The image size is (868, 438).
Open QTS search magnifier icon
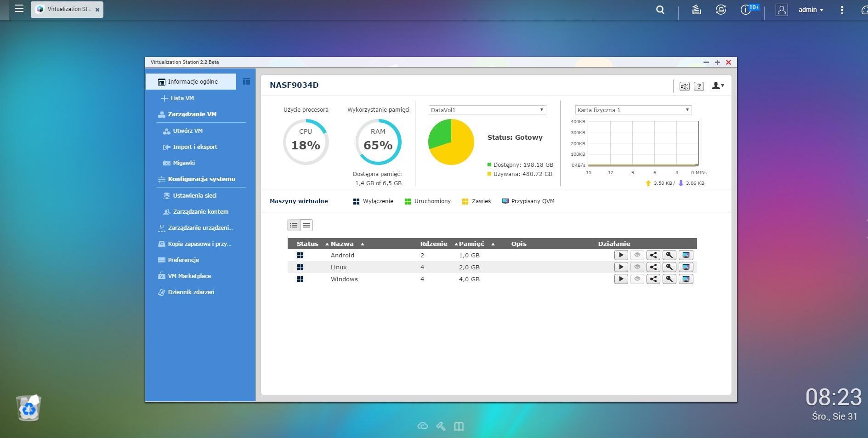[660, 10]
